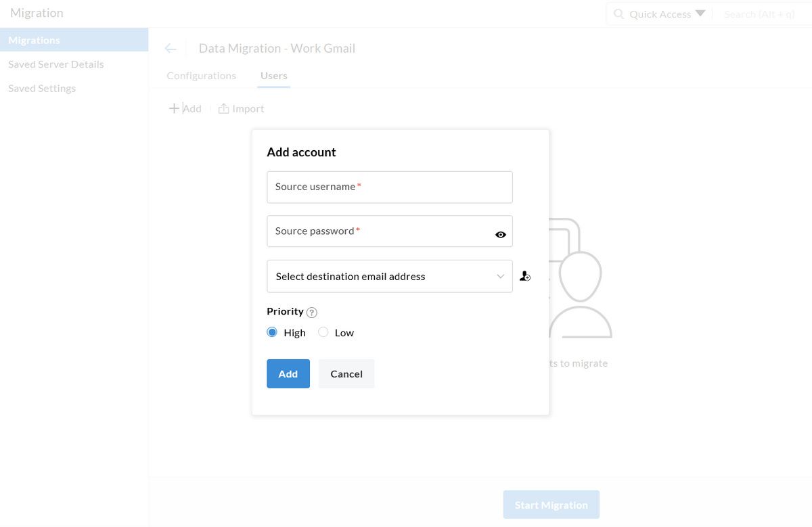Image resolution: width=812 pixels, height=527 pixels.
Task: Expand the destination email chevron
Action: pos(500,276)
